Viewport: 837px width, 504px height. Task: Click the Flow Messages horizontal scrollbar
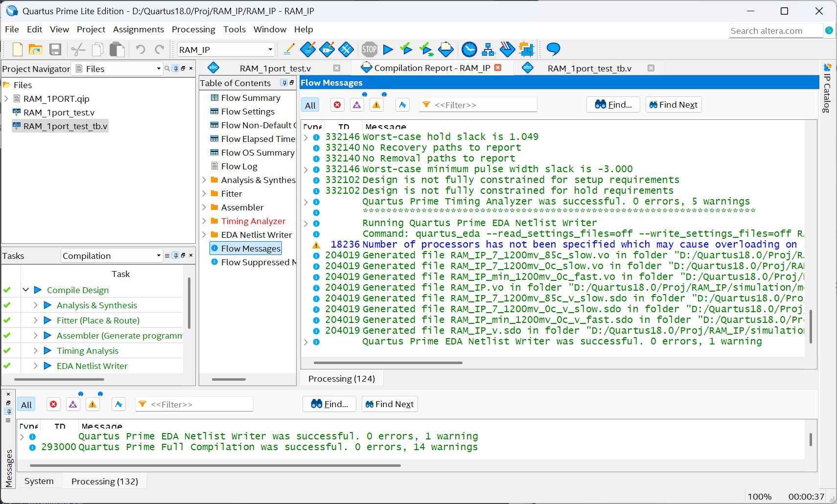coord(388,363)
